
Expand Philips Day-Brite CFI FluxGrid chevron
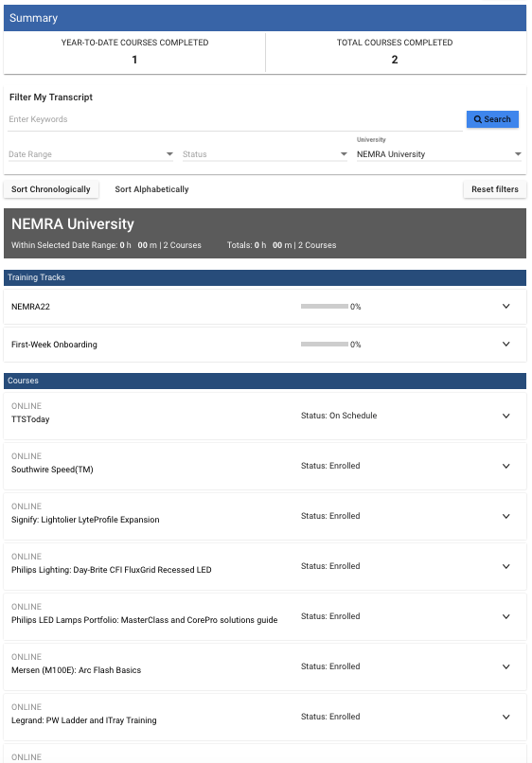[x=505, y=566]
